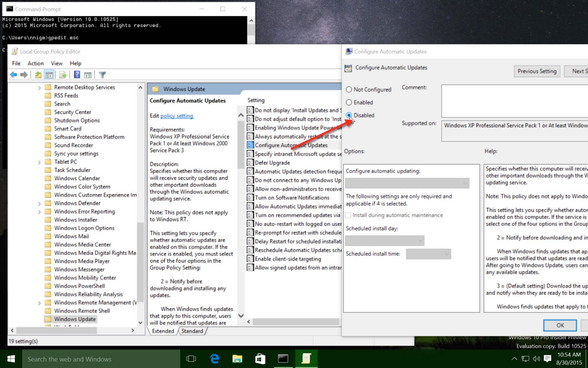Select the Enabled radio button
The width and height of the screenshot is (588, 368).
(350, 102)
